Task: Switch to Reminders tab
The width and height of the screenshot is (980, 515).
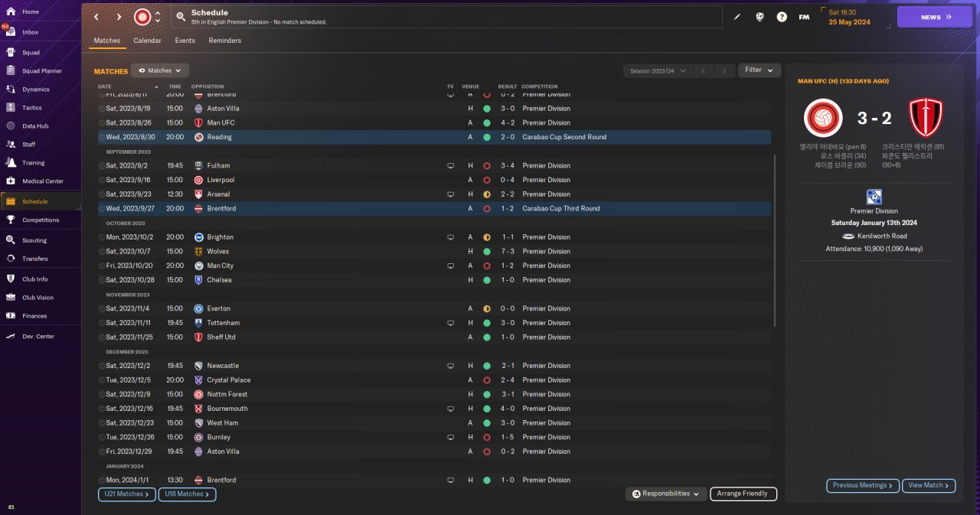Action: click(x=225, y=41)
